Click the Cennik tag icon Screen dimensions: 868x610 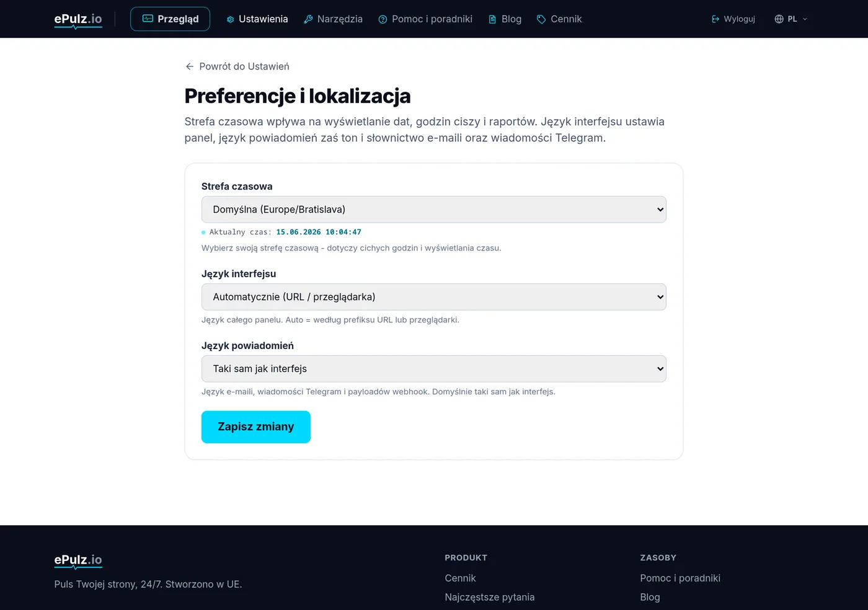tap(541, 19)
